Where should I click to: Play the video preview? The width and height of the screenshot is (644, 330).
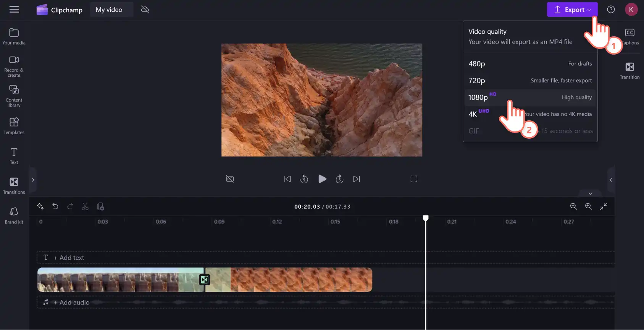[x=322, y=179]
